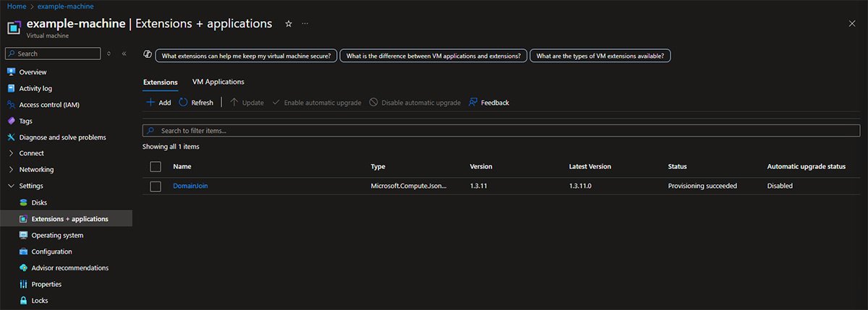Click the Status column header
The width and height of the screenshot is (868, 310).
(x=678, y=167)
